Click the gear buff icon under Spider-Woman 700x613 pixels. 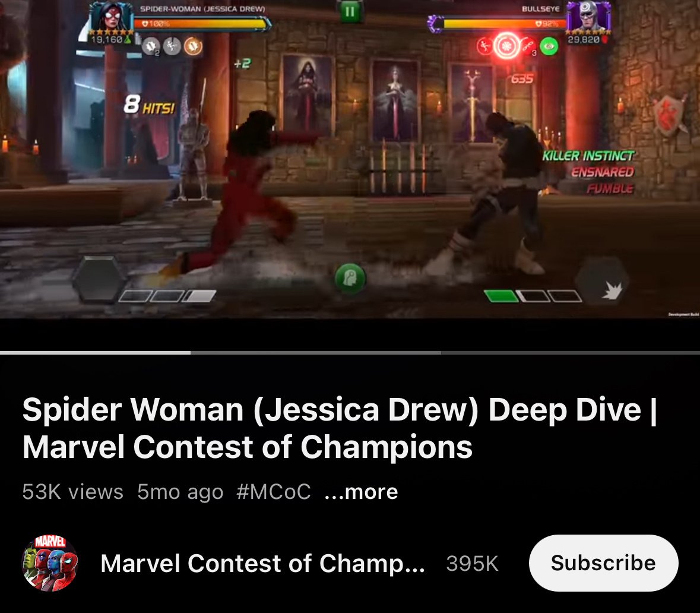click(x=151, y=46)
